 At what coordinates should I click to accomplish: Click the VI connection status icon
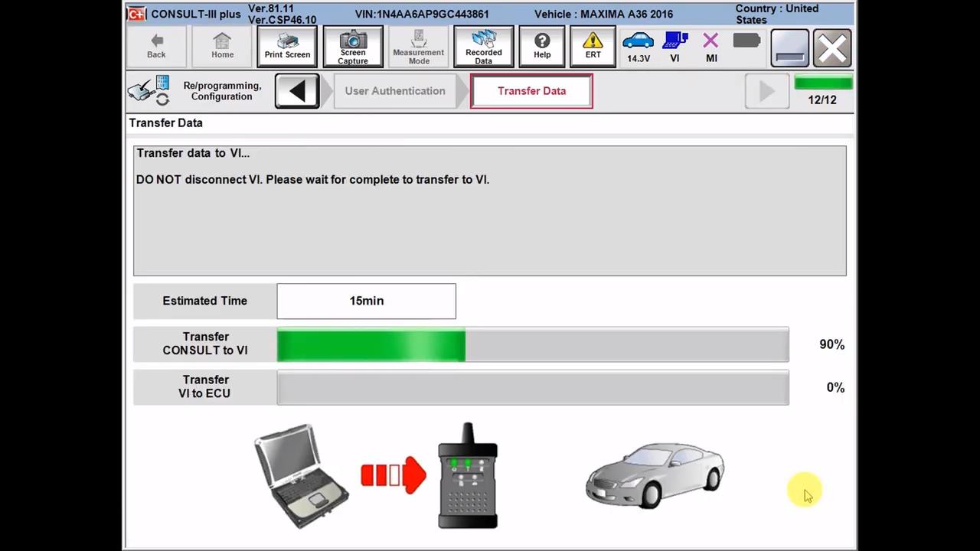coord(675,47)
